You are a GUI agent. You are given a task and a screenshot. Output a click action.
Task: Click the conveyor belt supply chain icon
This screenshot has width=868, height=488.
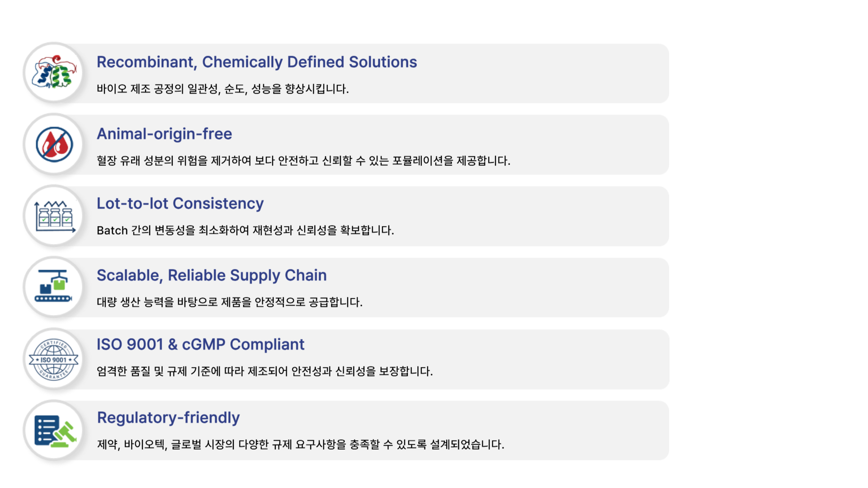click(x=54, y=287)
